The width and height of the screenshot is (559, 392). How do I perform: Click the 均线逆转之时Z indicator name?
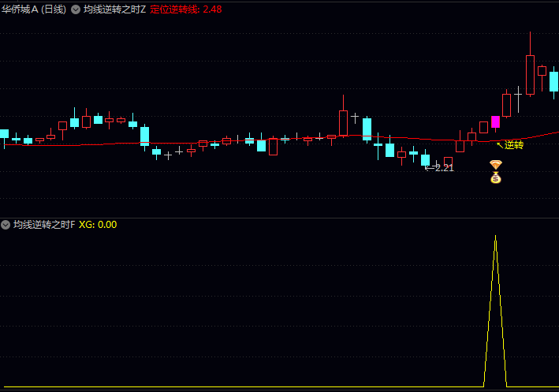115,9
